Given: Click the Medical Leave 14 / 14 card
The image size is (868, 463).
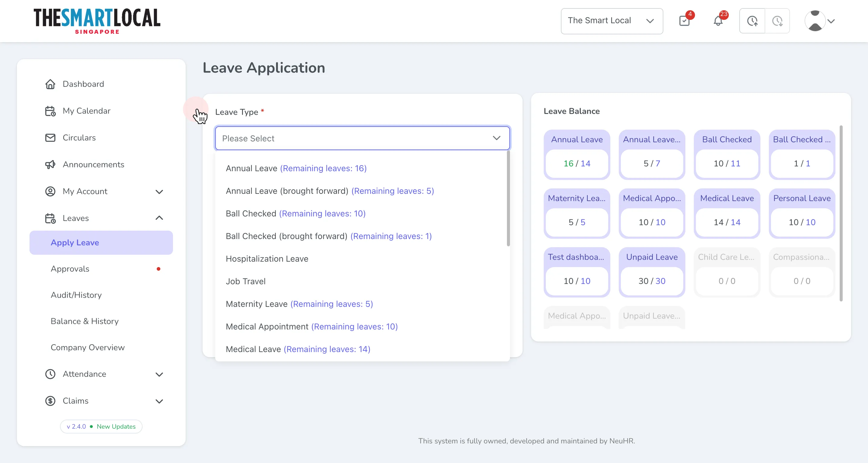Looking at the screenshot, I should (727, 213).
